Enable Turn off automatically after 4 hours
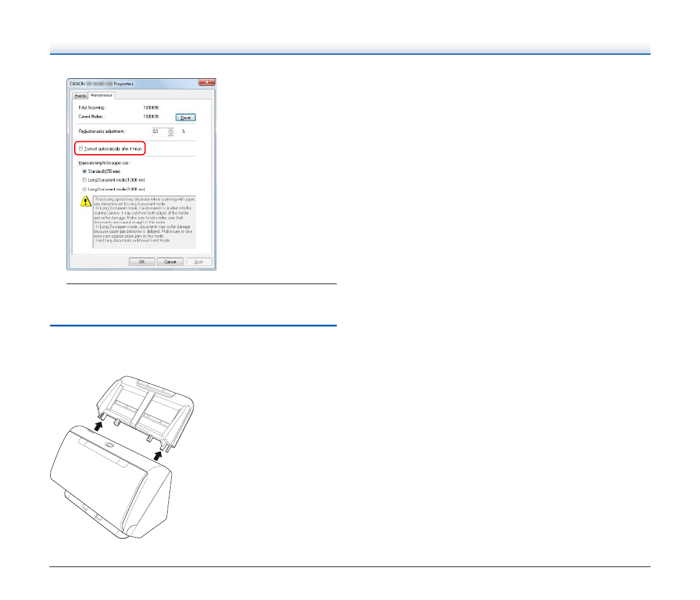Image resolution: width=700 pixels, height=600 pixels. [x=81, y=149]
